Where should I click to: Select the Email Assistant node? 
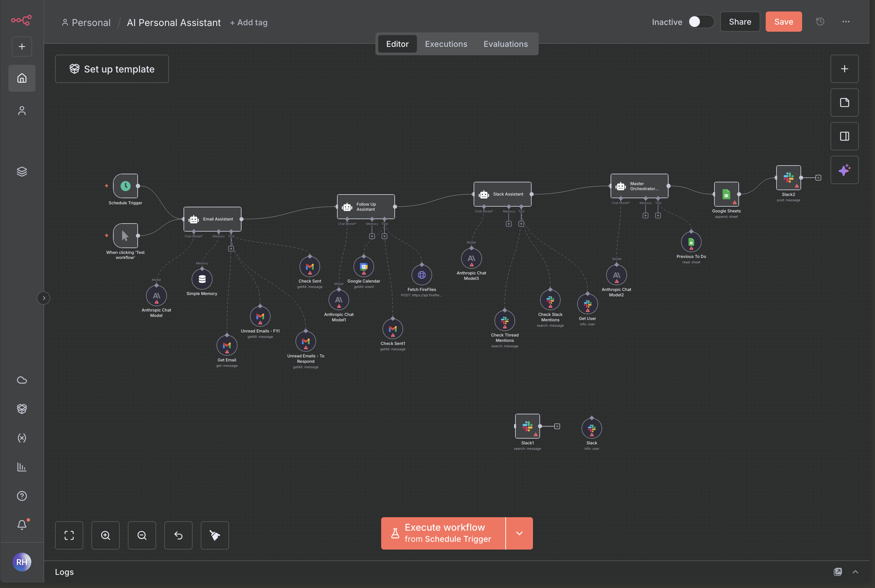point(213,219)
